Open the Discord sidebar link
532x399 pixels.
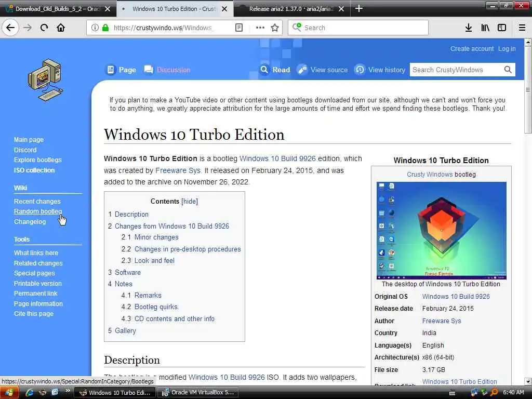point(25,150)
